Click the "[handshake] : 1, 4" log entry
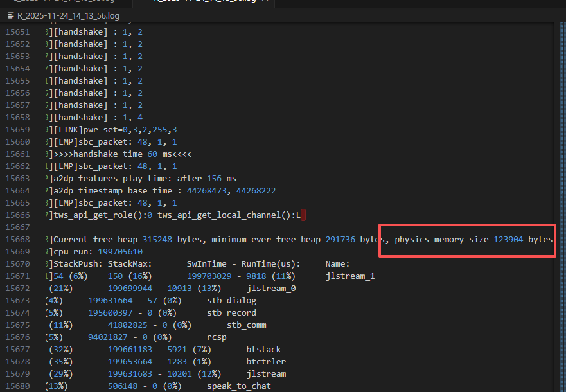Viewport: 566px width, 392px height. [x=98, y=118]
